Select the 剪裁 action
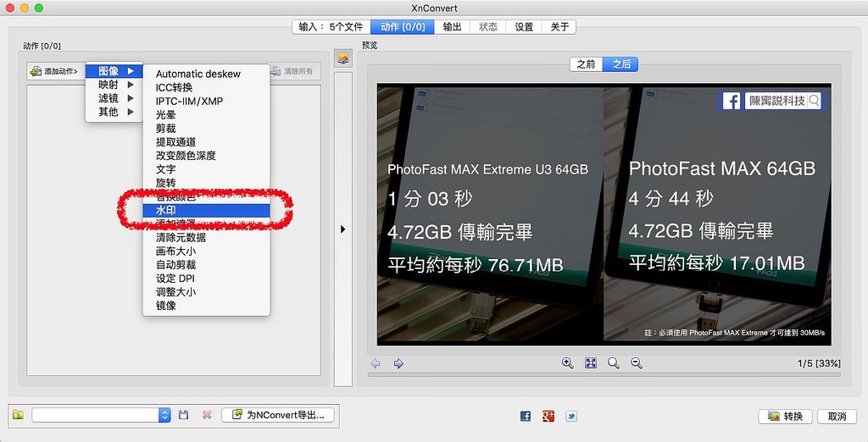Image resolution: width=868 pixels, height=442 pixels. (x=206, y=129)
